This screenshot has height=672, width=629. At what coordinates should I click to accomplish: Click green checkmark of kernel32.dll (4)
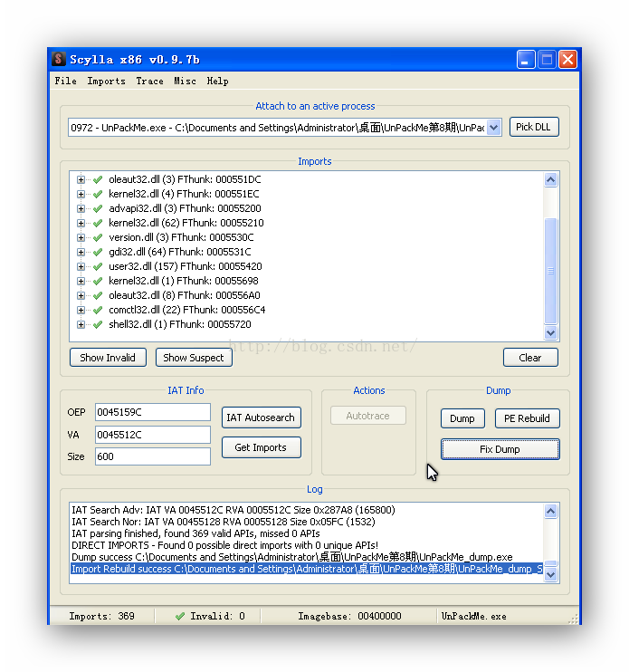[98, 194]
